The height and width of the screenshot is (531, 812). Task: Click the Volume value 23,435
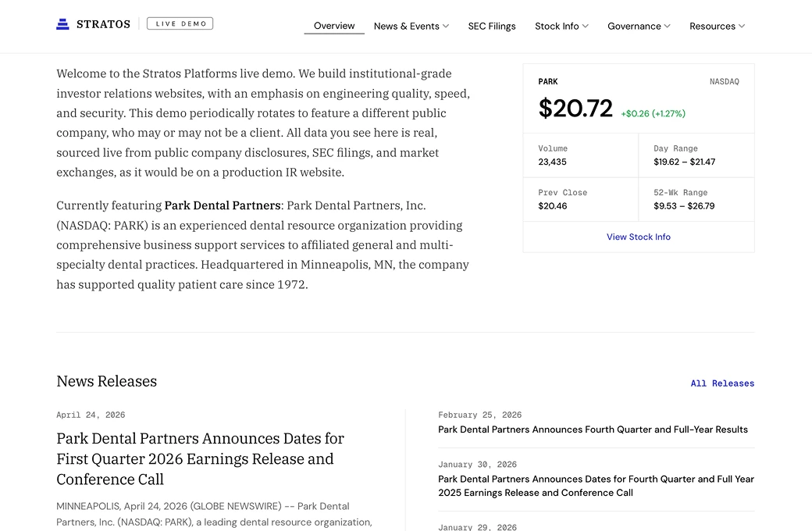(552, 162)
